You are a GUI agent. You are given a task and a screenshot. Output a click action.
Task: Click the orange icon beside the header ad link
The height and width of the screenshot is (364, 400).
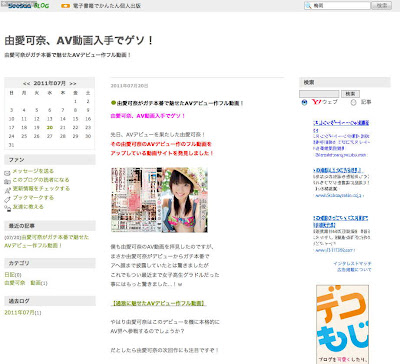[x=66, y=6]
